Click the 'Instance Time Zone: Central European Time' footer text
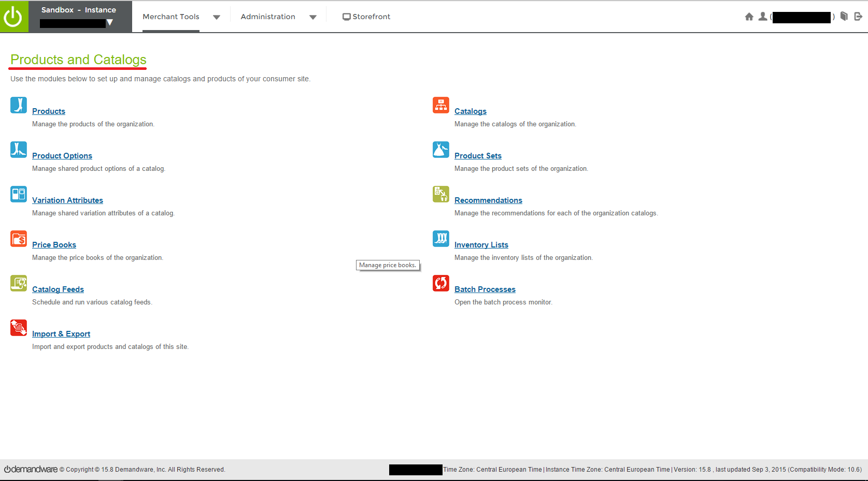868x481 pixels. click(x=607, y=470)
